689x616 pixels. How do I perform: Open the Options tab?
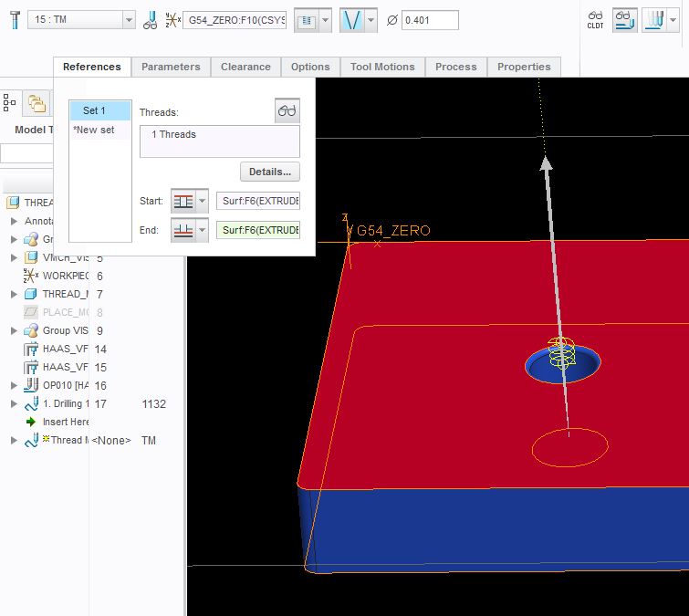pos(310,67)
